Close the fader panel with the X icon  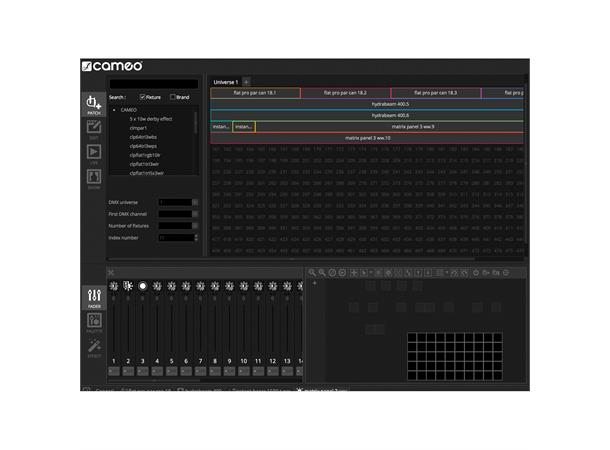click(x=111, y=272)
